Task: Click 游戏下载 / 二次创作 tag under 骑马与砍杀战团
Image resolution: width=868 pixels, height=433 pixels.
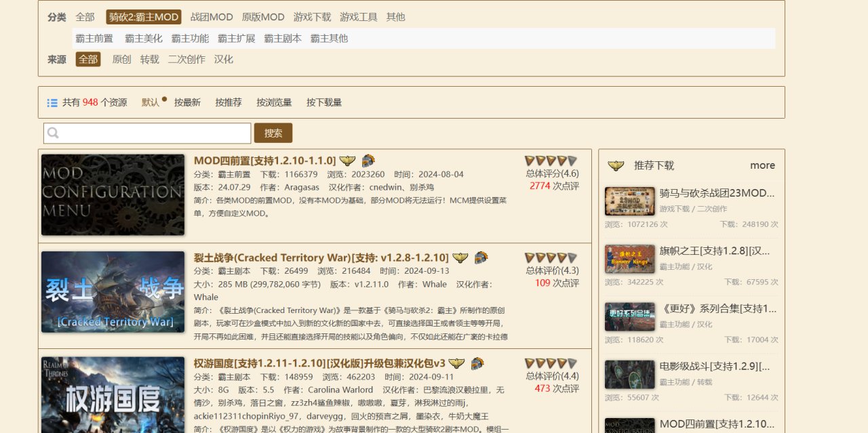Action: coord(693,209)
